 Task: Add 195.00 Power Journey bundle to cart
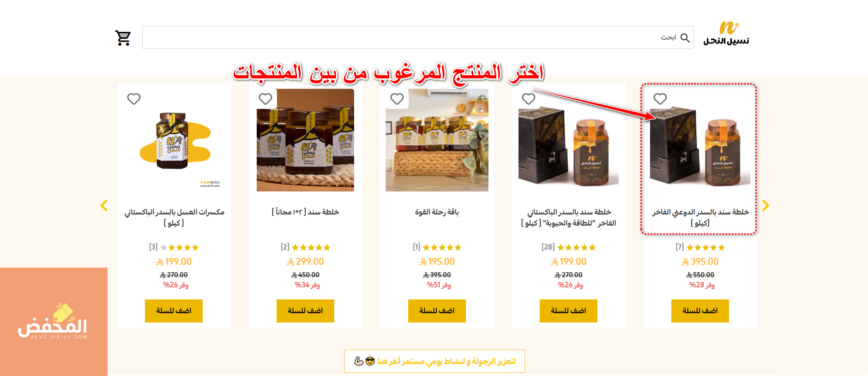pyautogui.click(x=437, y=311)
